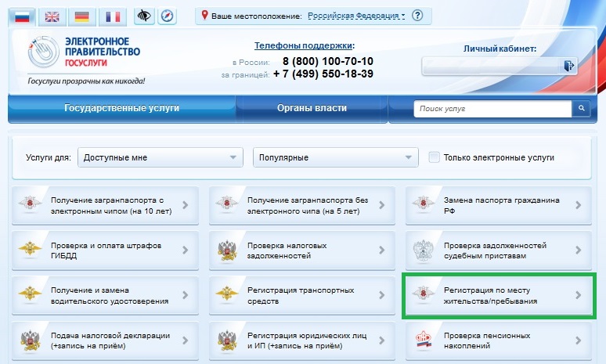Enable visually impaired mode eye icon

click(x=143, y=16)
